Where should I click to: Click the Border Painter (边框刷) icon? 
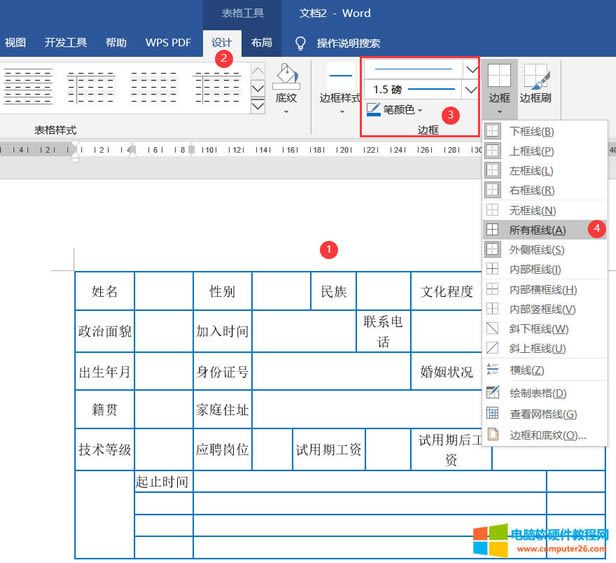[x=535, y=77]
